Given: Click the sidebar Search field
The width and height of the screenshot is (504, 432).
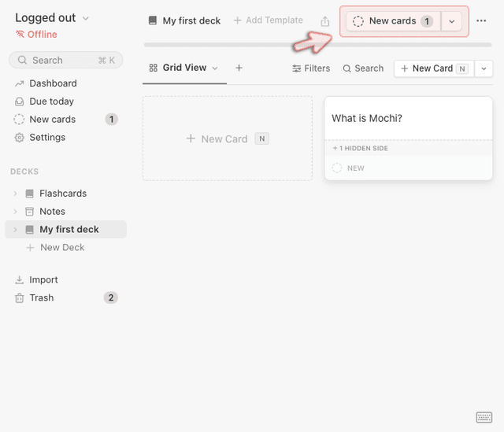Looking at the screenshot, I should click(x=66, y=60).
